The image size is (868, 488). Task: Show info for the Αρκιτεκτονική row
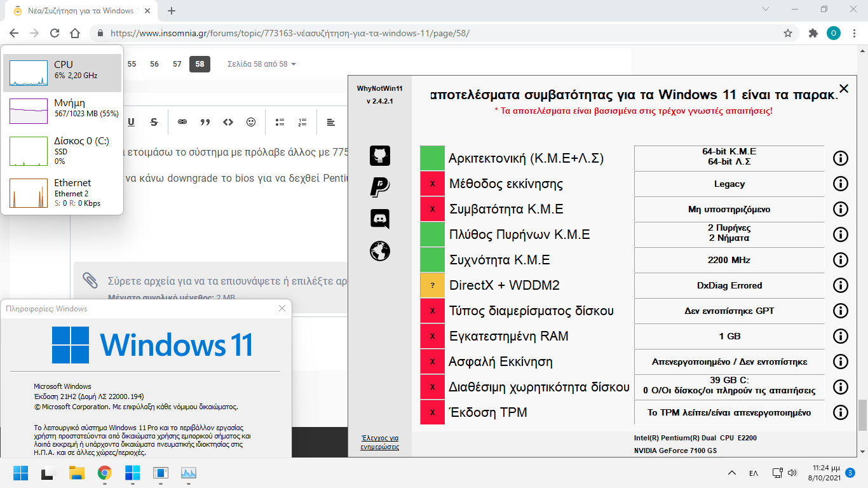click(x=840, y=158)
